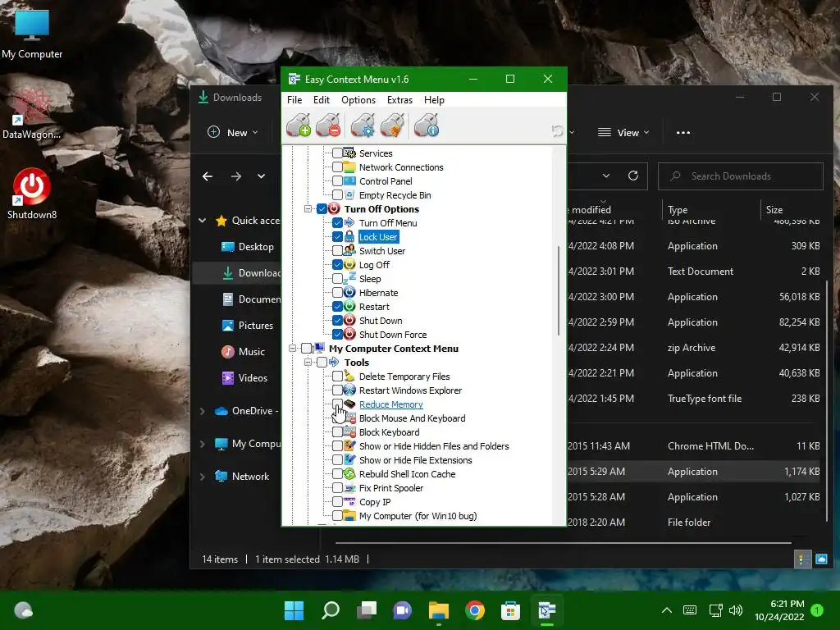This screenshot has width=840, height=630.
Task: Open taskbar Search magnifier
Action: tap(331, 610)
